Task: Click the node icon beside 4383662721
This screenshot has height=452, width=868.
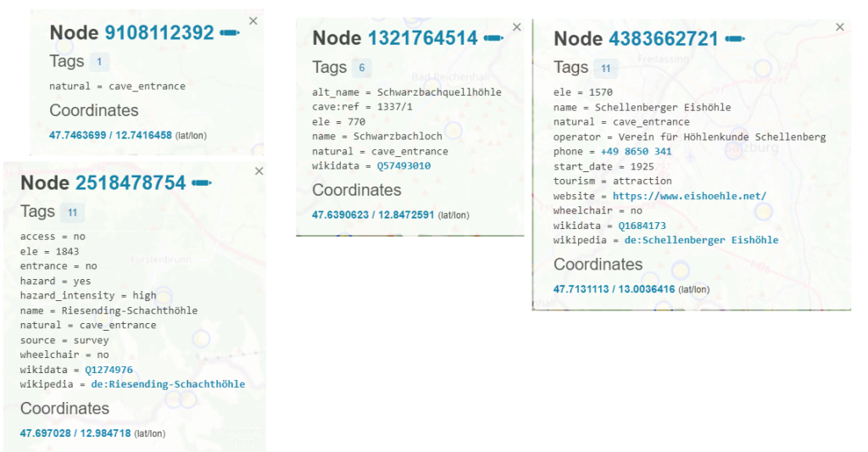Action: (735, 39)
